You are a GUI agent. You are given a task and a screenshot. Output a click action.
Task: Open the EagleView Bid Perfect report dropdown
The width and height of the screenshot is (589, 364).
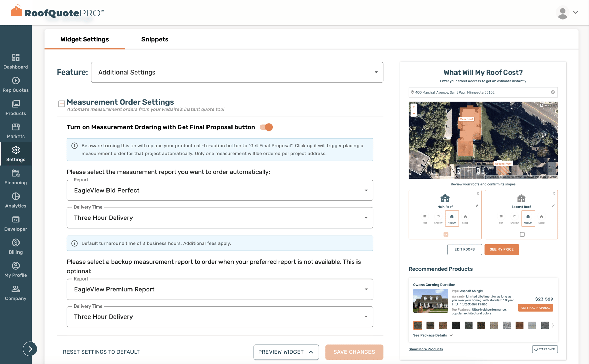coord(220,190)
